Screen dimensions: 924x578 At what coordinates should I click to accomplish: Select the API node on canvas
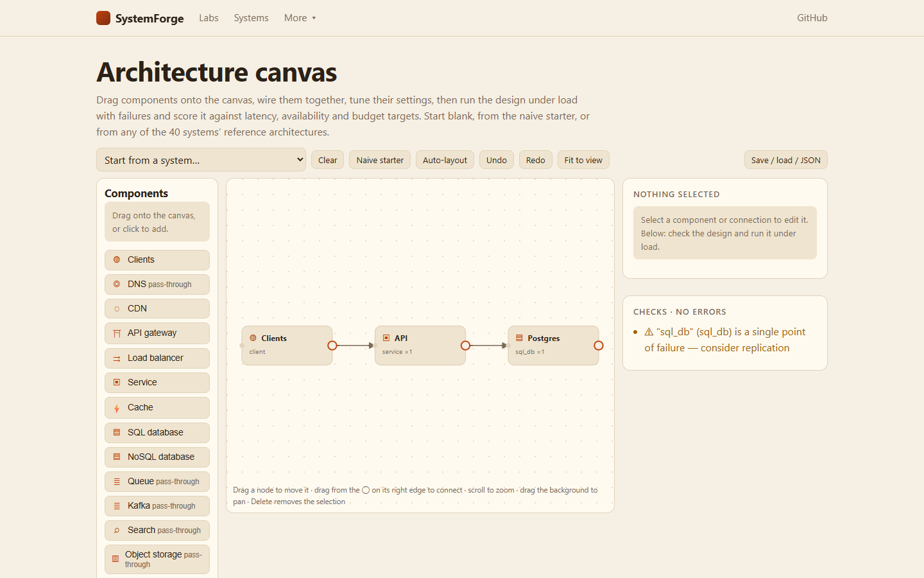tap(420, 346)
